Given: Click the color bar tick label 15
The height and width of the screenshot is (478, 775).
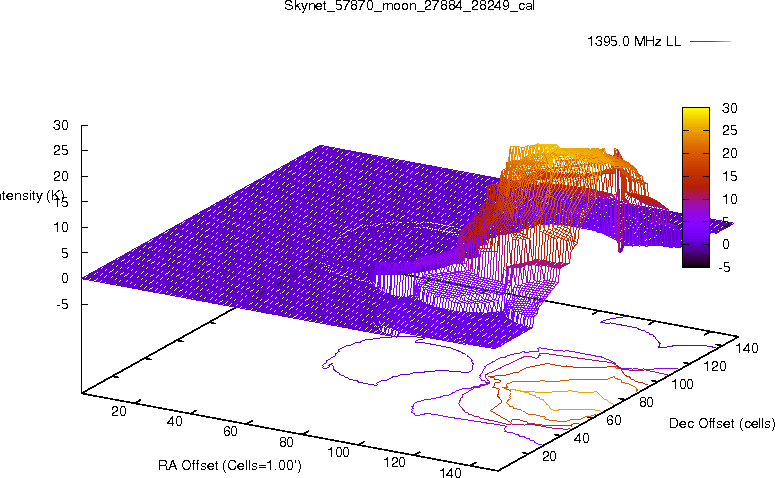Looking at the screenshot, I should click(730, 176).
